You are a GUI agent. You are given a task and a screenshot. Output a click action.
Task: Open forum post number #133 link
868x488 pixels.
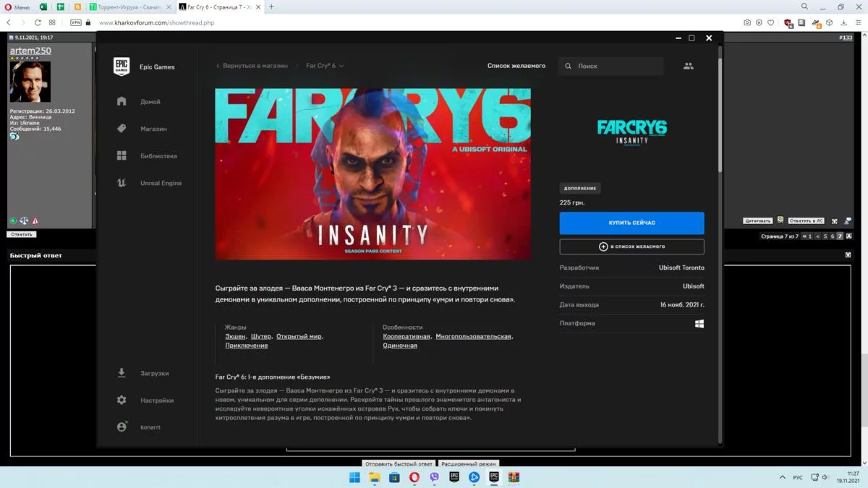(846, 38)
